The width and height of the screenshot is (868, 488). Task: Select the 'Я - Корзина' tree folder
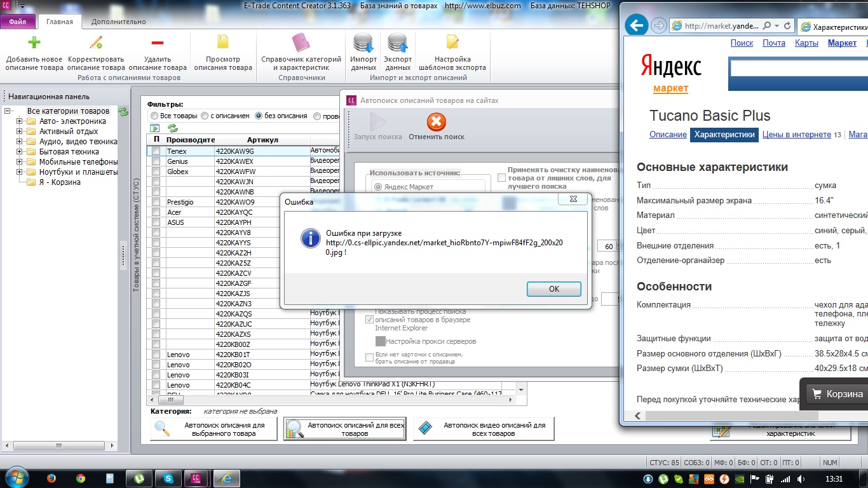click(60, 182)
